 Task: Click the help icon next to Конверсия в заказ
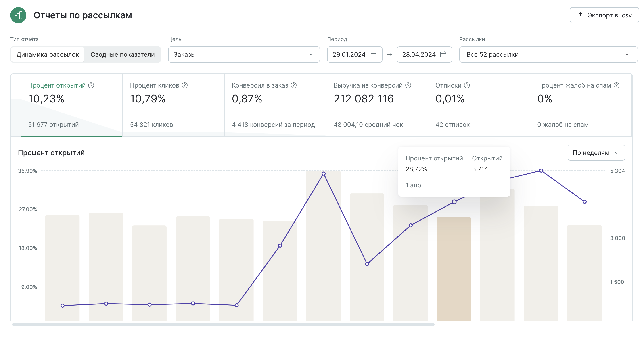coord(294,85)
